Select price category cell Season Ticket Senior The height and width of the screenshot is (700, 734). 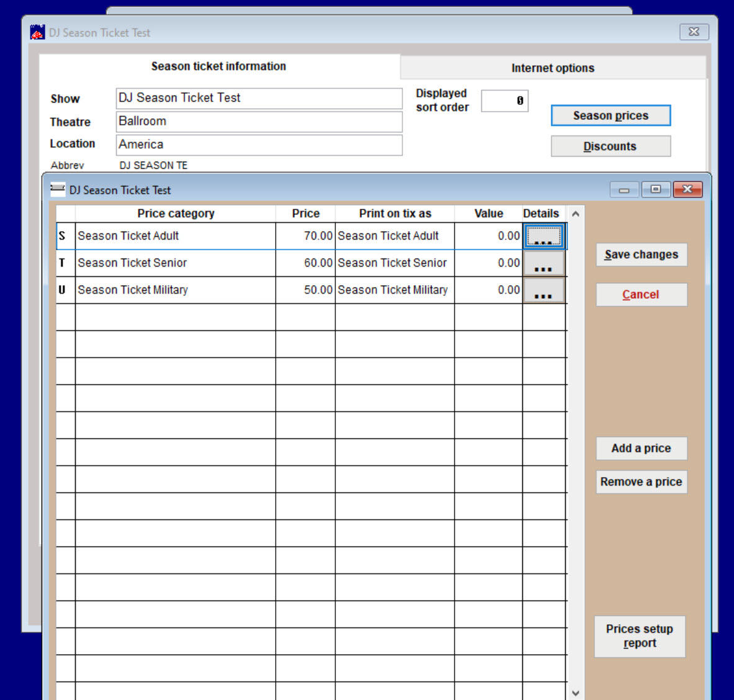click(176, 263)
